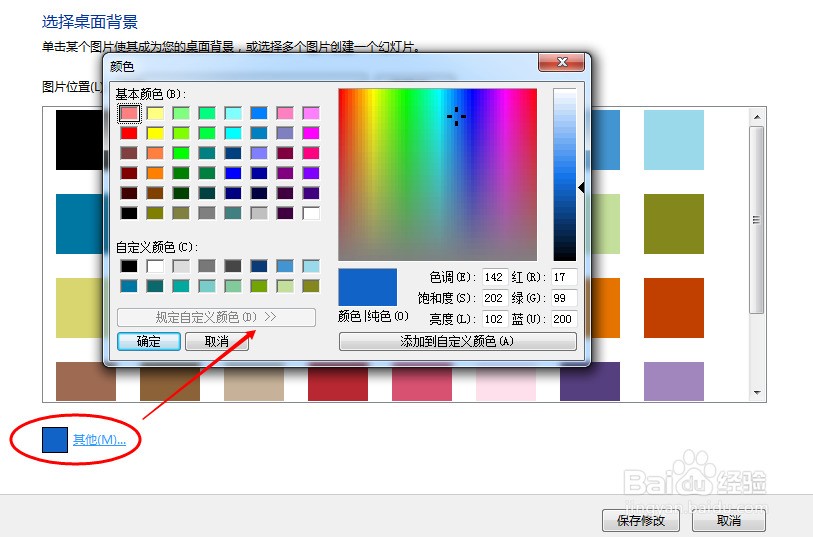Click the luminance slider arrow marker

click(x=581, y=188)
